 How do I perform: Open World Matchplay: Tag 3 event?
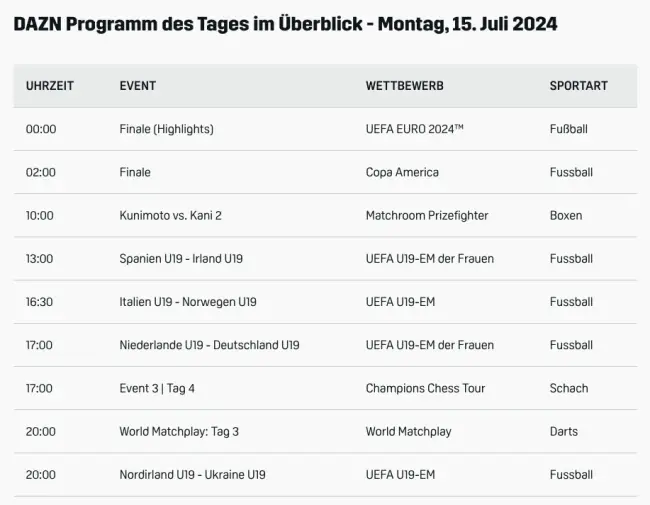(179, 432)
